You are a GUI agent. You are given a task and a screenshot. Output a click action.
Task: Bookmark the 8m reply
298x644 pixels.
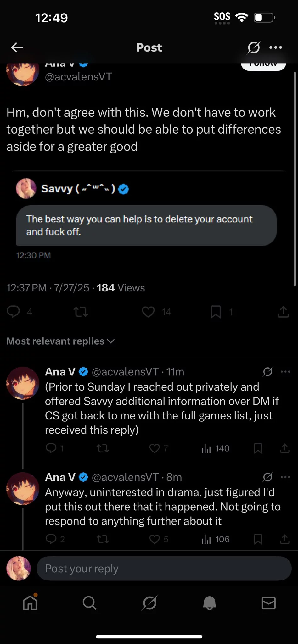tap(258, 539)
